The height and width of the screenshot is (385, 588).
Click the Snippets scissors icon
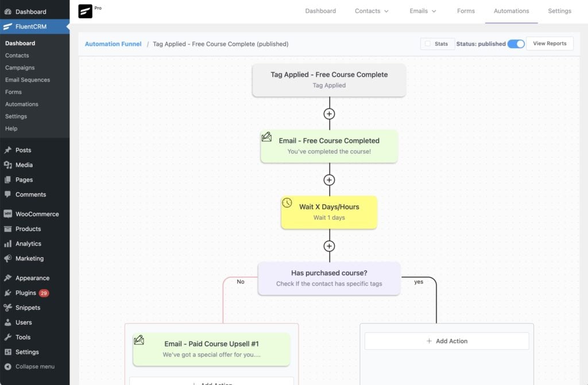pos(7,308)
